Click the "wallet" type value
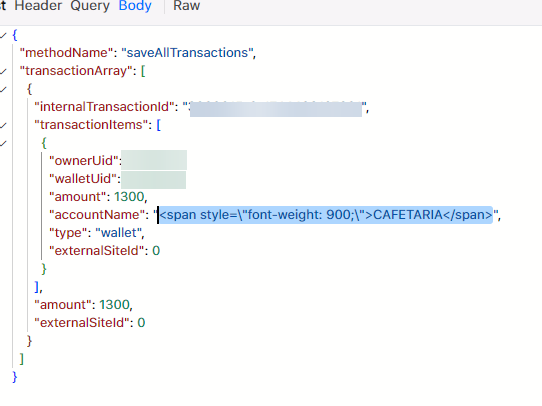 [x=118, y=233]
